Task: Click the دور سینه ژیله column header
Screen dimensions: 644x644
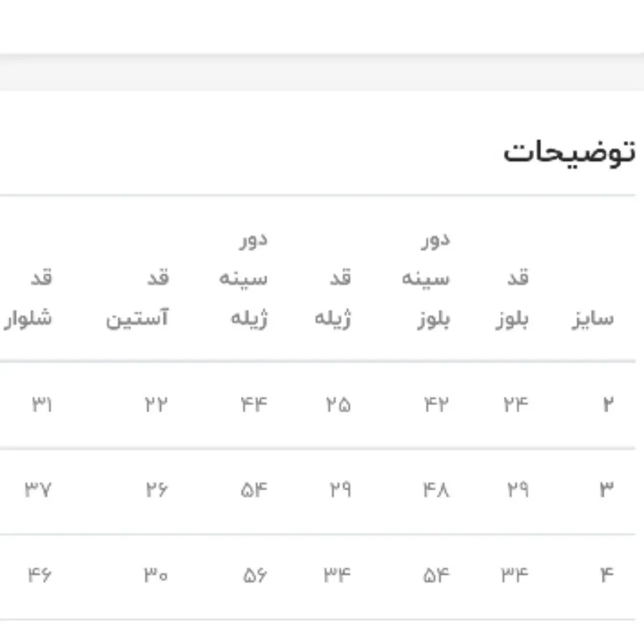Action: pyautogui.click(x=243, y=279)
